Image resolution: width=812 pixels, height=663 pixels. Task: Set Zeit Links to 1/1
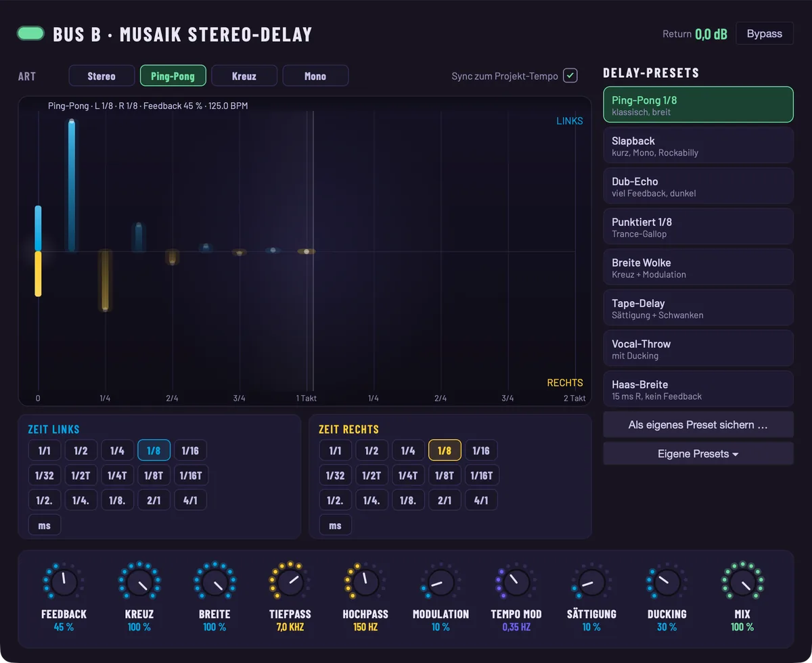point(45,451)
